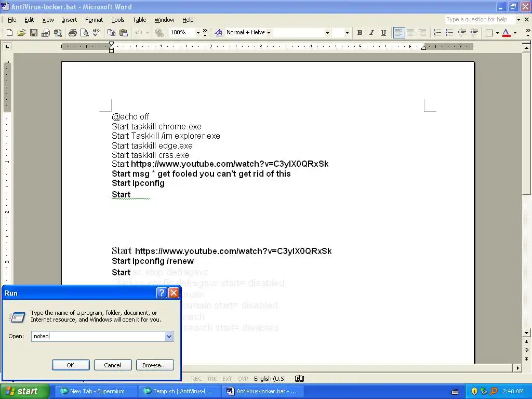Click Decrease Indent icon
The width and height of the screenshot is (532, 399).
(462, 33)
